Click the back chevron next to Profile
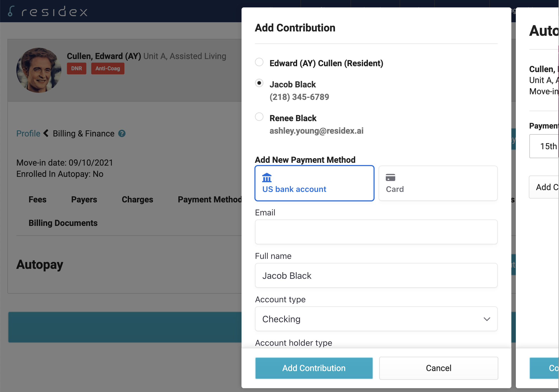Viewport: 559px width, 392px height. (46, 133)
